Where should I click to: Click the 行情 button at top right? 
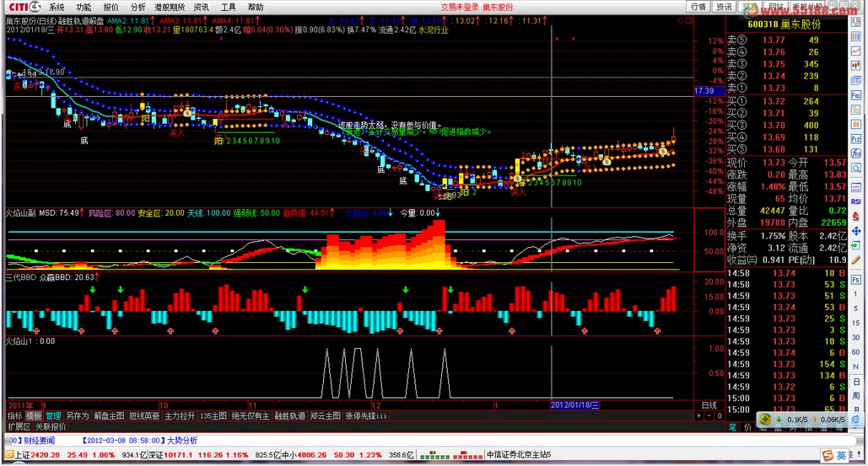point(698,7)
